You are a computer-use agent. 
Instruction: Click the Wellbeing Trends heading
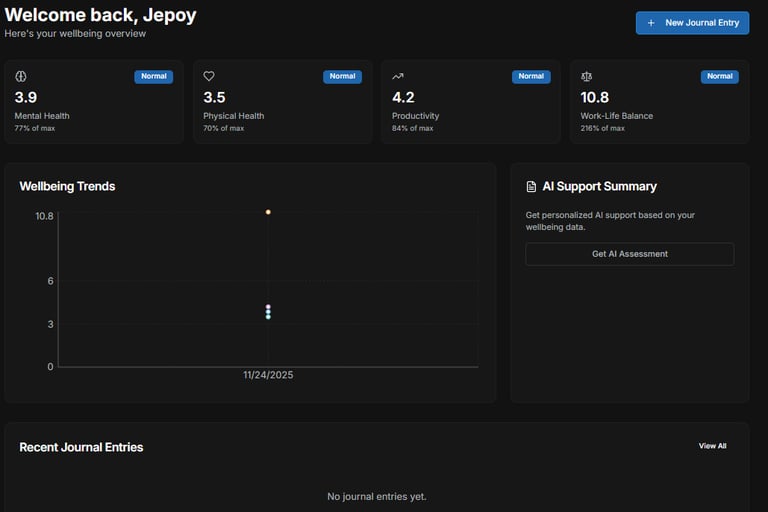pyautogui.click(x=67, y=187)
